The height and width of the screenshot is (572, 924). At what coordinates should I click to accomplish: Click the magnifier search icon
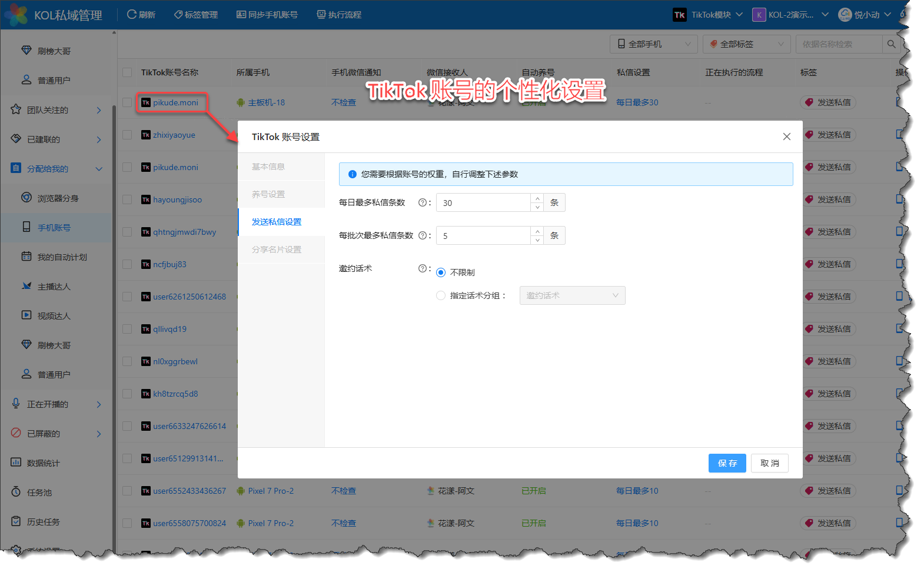[891, 44]
